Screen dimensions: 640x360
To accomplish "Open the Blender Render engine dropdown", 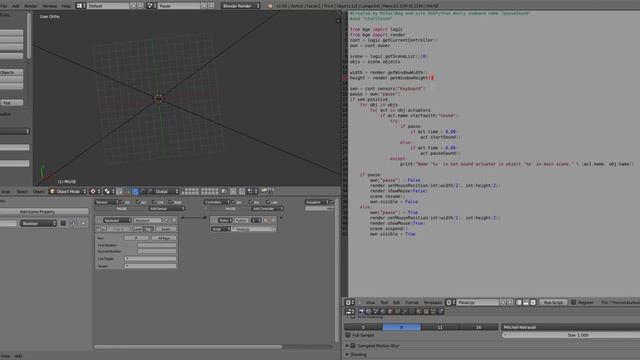I will coord(241,6).
